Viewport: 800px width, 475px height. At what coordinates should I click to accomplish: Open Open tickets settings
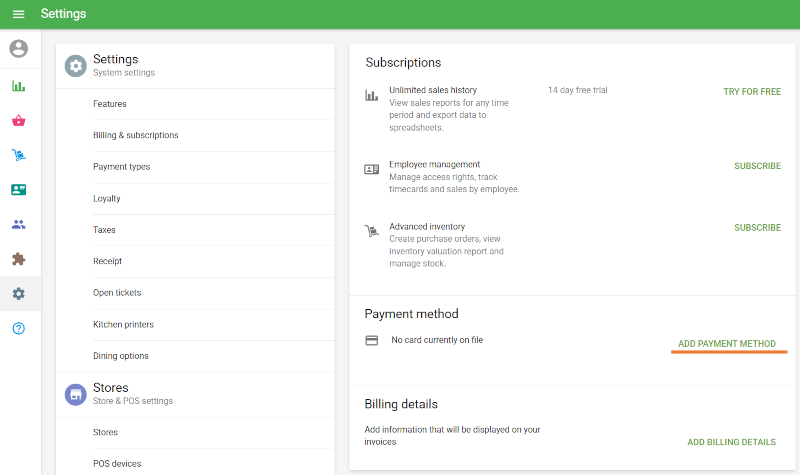pos(214,293)
